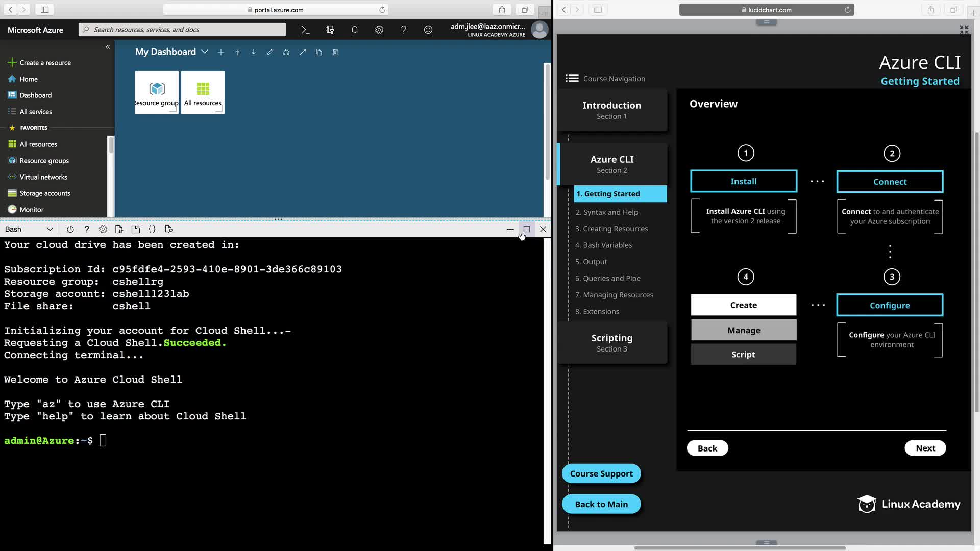980x551 pixels.
Task: Click the Course Support button
Action: coord(601,473)
